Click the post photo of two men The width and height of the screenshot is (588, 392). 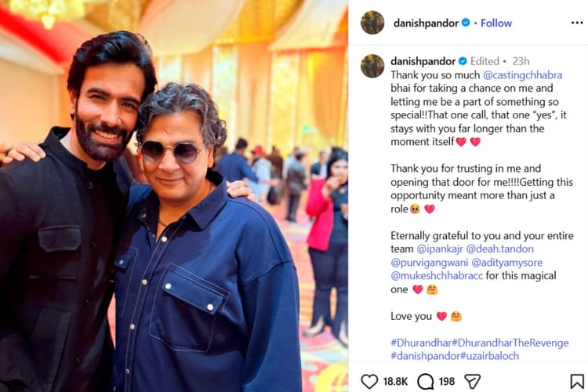coord(174,196)
